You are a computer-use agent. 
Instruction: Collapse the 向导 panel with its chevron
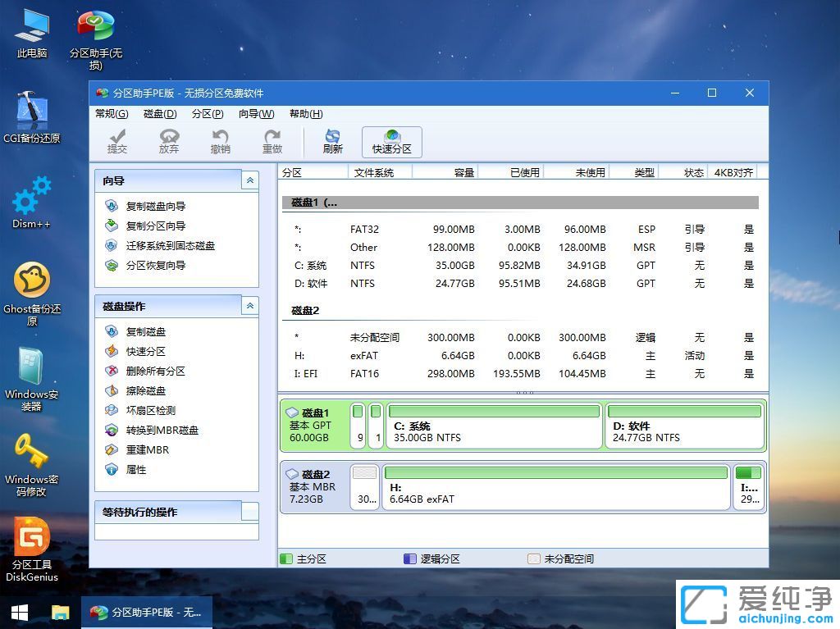click(x=249, y=180)
